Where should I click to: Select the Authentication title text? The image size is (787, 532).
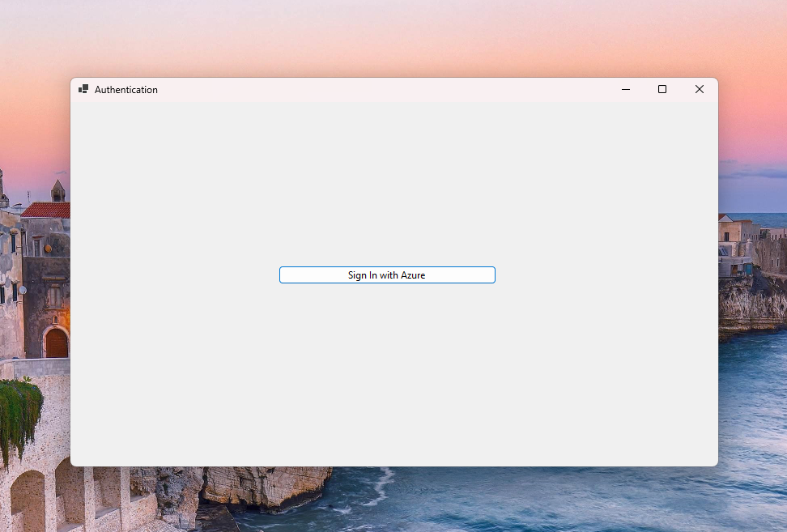point(126,90)
